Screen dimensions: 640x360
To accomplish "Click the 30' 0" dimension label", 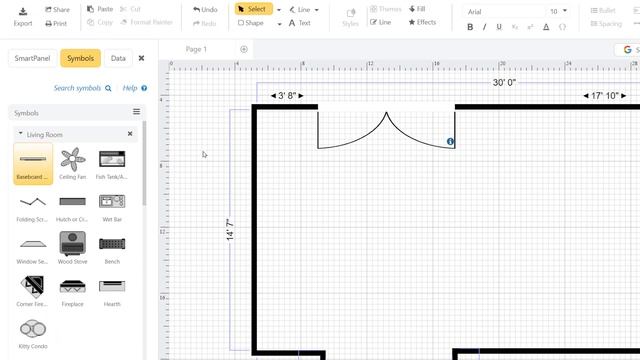I will tap(504, 82).
